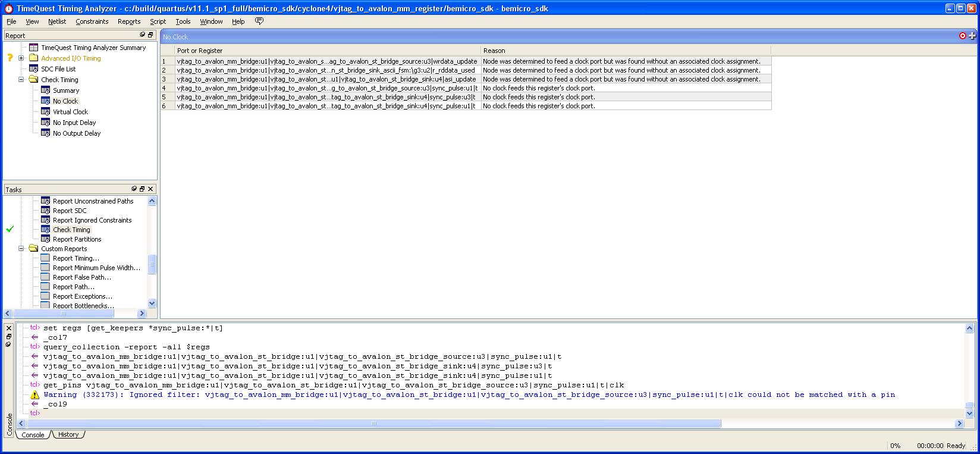
Task: Open the Constraints menu
Action: (92, 21)
